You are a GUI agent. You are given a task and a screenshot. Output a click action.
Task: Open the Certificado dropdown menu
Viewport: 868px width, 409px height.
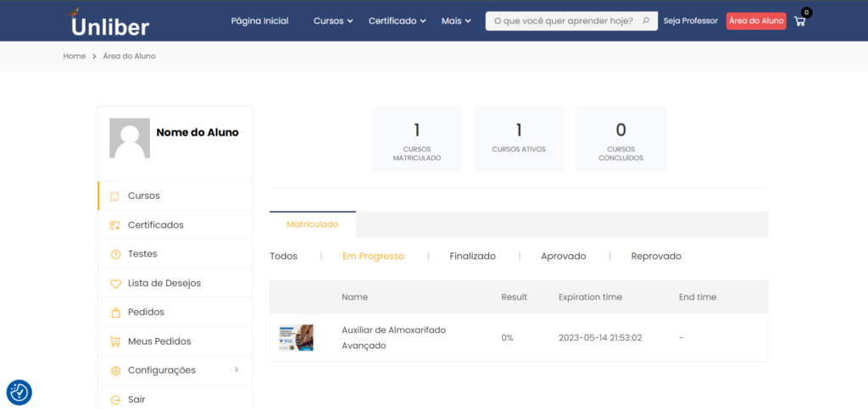tap(397, 21)
